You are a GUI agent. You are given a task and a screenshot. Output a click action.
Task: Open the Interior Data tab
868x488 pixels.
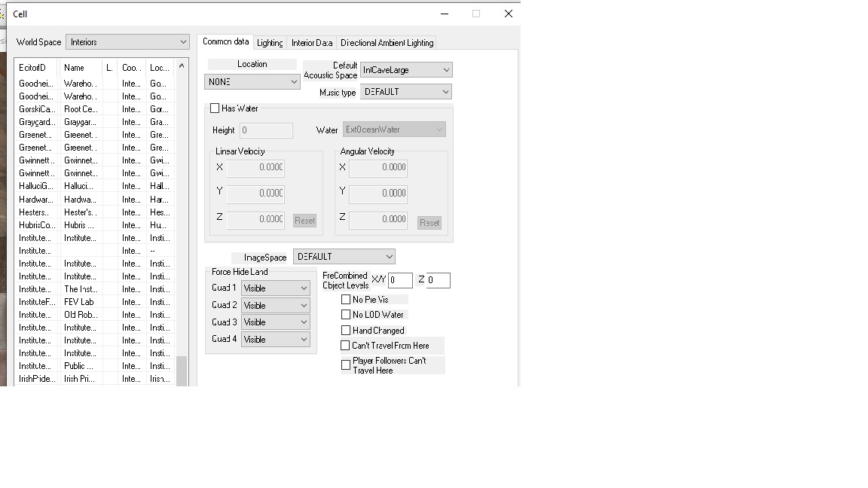click(x=312, y=43)
